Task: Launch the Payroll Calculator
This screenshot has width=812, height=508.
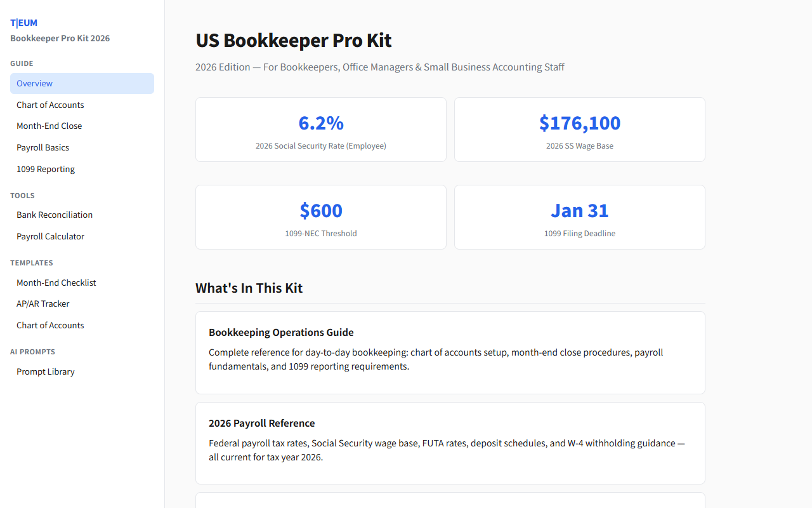Action: 50,236
